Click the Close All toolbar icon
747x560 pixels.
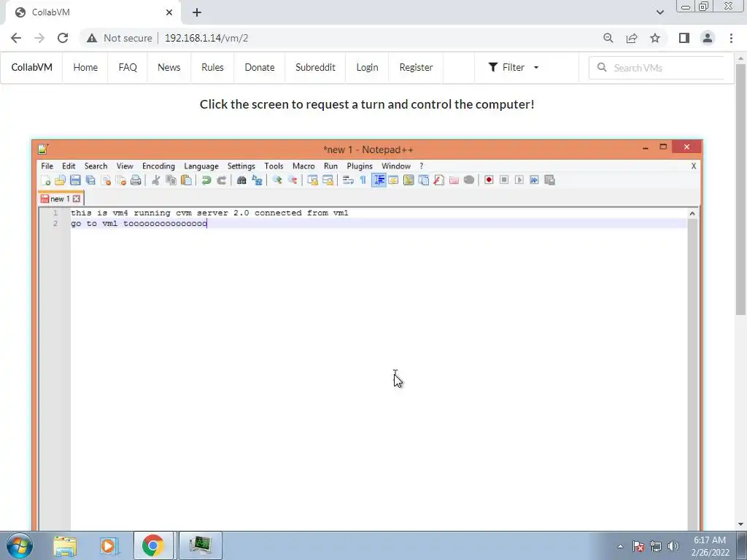(x=121, y=180)
